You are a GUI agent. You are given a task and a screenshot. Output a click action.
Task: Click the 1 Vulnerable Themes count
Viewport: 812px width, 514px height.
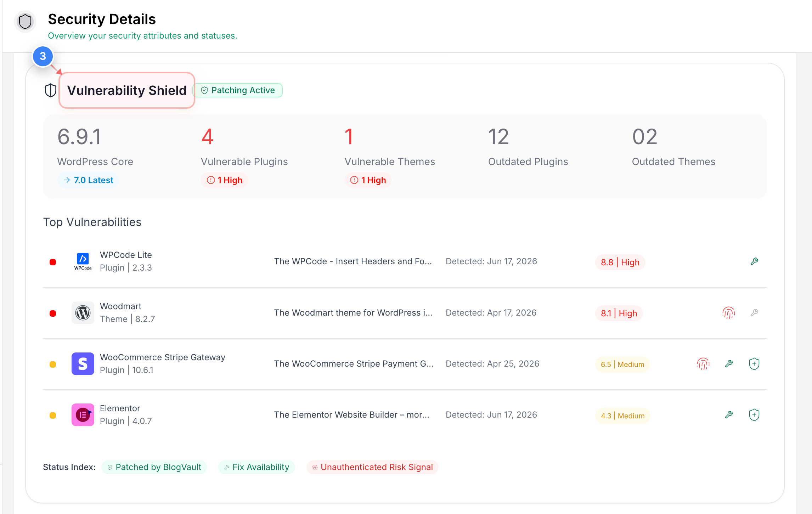[x=349, y=137]
